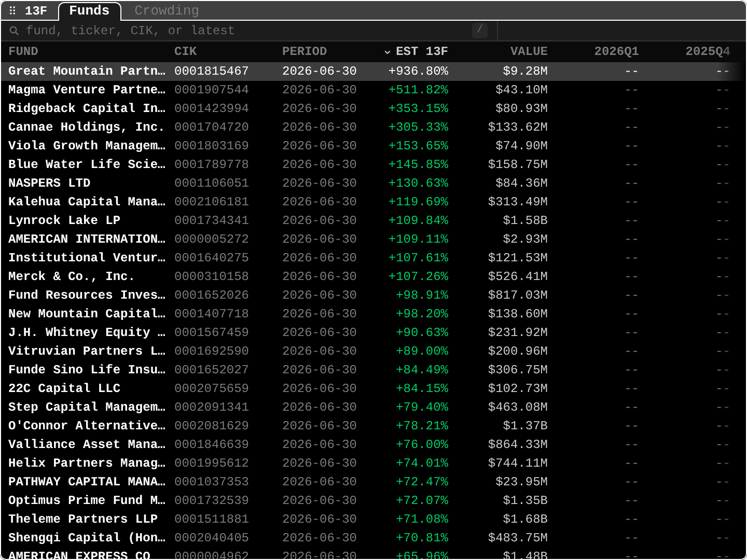This screenshot has width=747, height=560.
Task: Click Helix Partners Manag… fund
Action: click(x=374, y=463)
